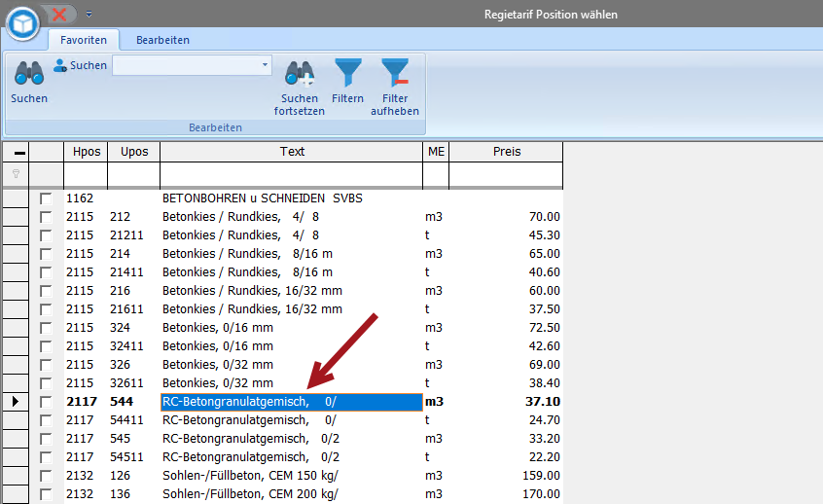Click the Text column header
Viewport: 823px width, 504px height.
pyautogui.click(x=291, y=152)
